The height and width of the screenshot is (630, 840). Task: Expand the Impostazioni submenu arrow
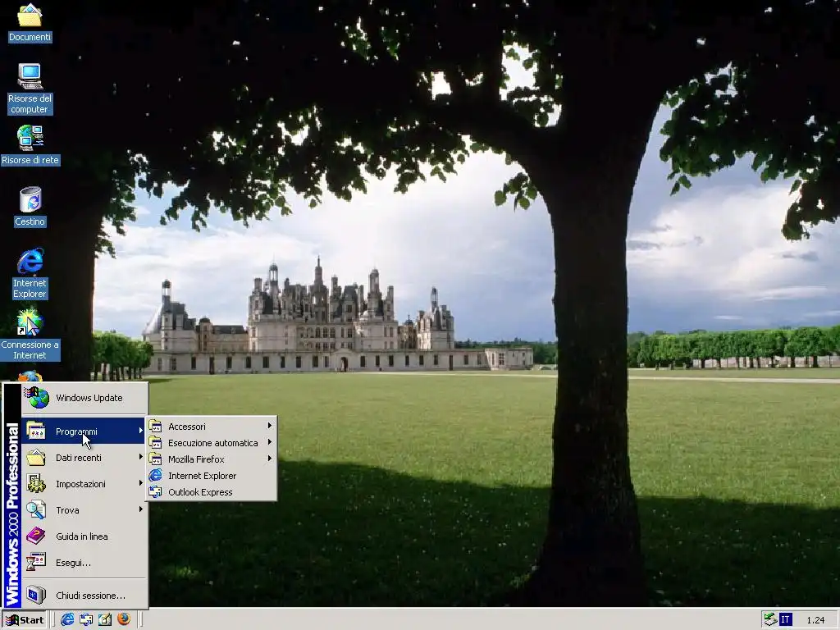click(x=140, y=483)
